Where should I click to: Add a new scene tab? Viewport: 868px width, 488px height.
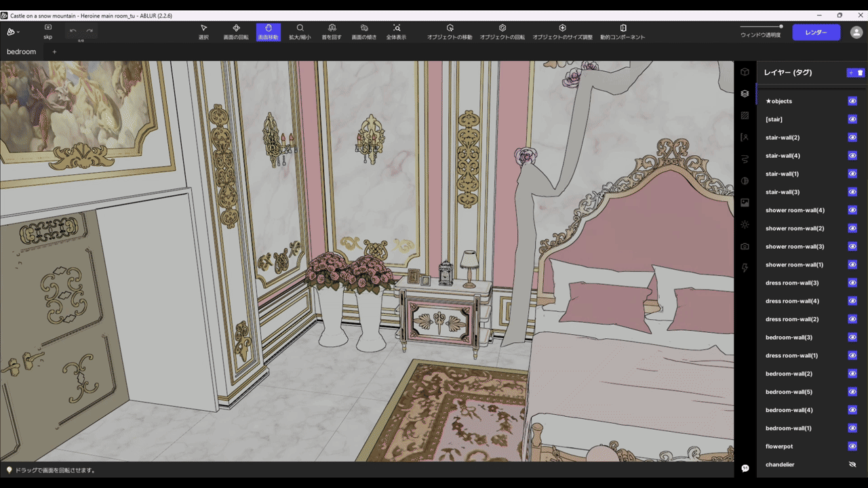[54, 52]
